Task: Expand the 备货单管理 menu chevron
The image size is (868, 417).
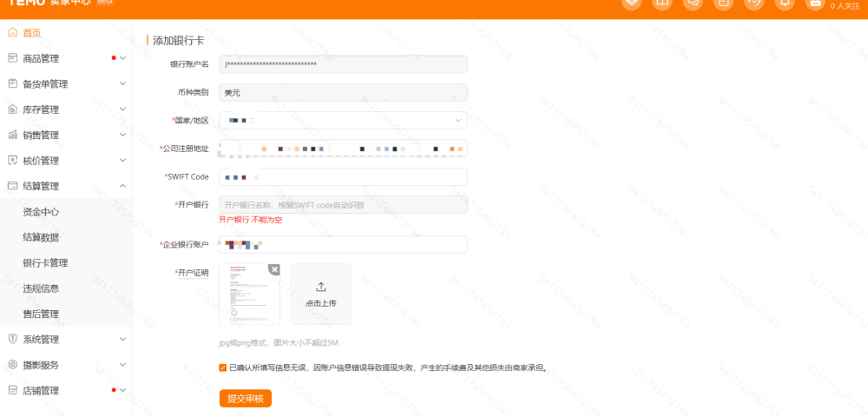Action: coord(122,84)
